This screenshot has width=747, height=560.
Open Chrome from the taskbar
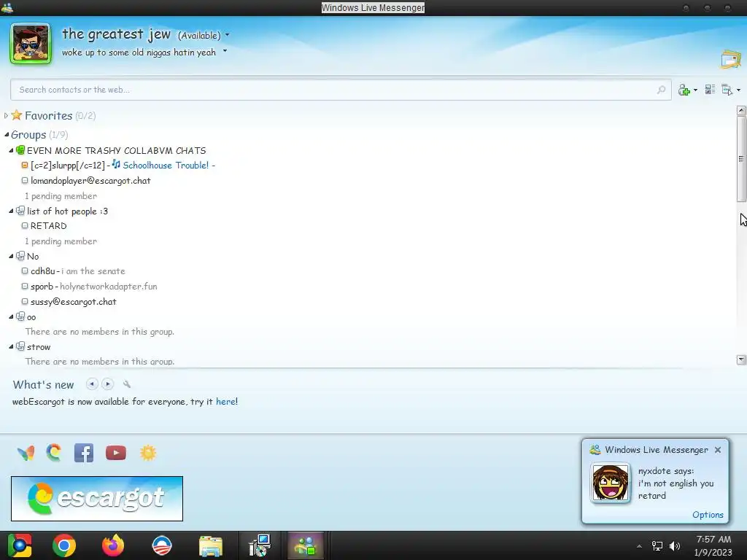64,545
